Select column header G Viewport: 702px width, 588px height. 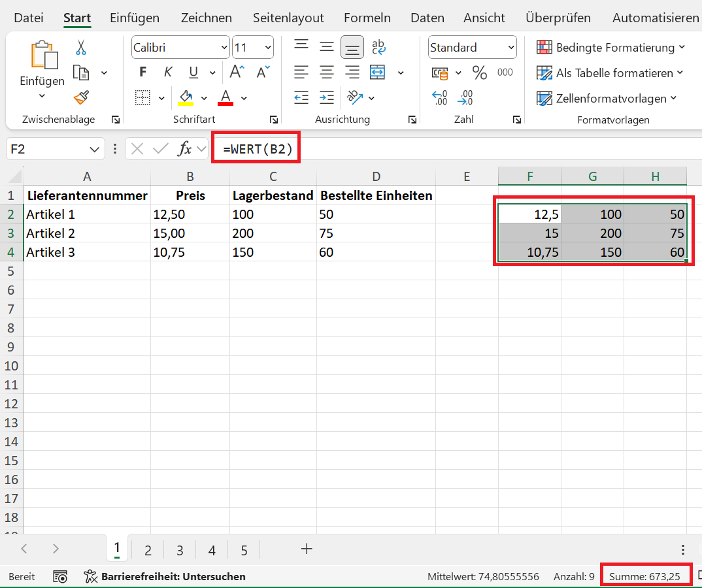pos(592,176)
